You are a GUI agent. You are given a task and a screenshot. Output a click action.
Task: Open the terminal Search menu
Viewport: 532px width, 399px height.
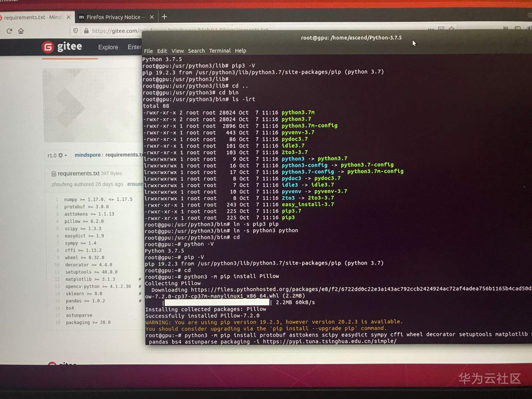tap(196, 51)
